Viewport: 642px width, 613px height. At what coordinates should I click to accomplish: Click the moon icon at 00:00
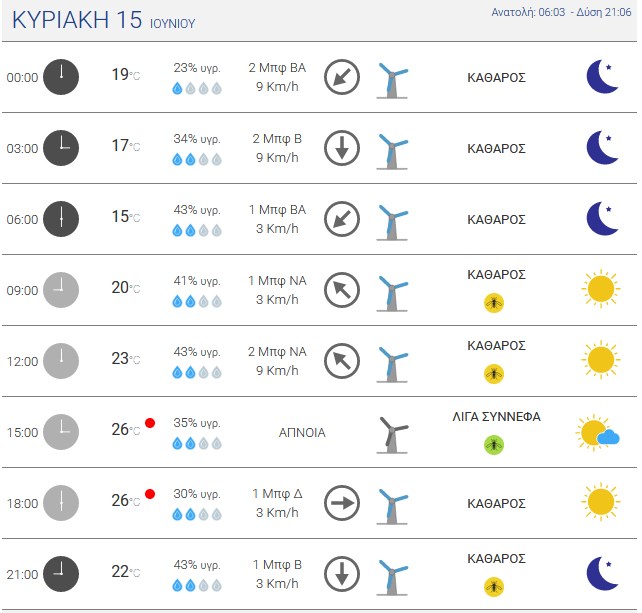point(602,77)
